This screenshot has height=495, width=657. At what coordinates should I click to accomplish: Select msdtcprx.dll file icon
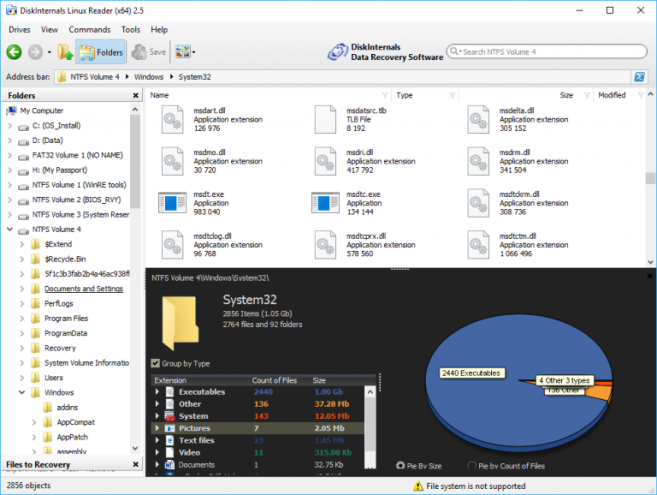pyautogui.click(x=325, y=245)
